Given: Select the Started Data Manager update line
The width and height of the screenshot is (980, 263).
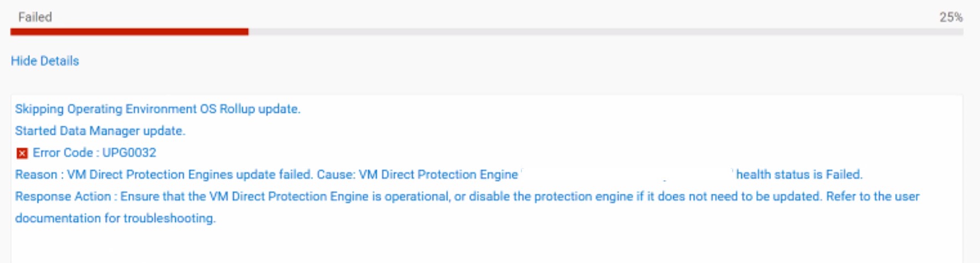Looking at the screenshot, I should pos(100,131).
